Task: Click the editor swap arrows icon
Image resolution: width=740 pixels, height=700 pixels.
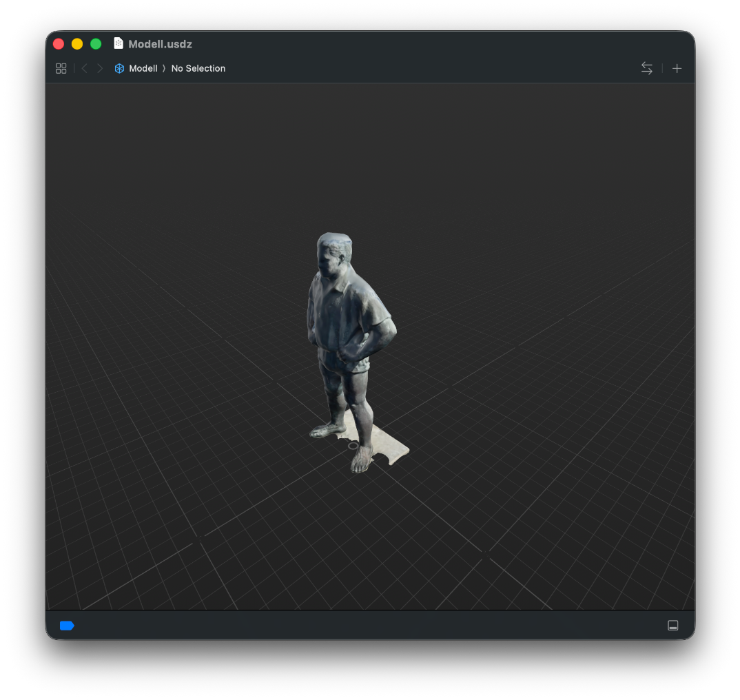Action: pos(646,68)
